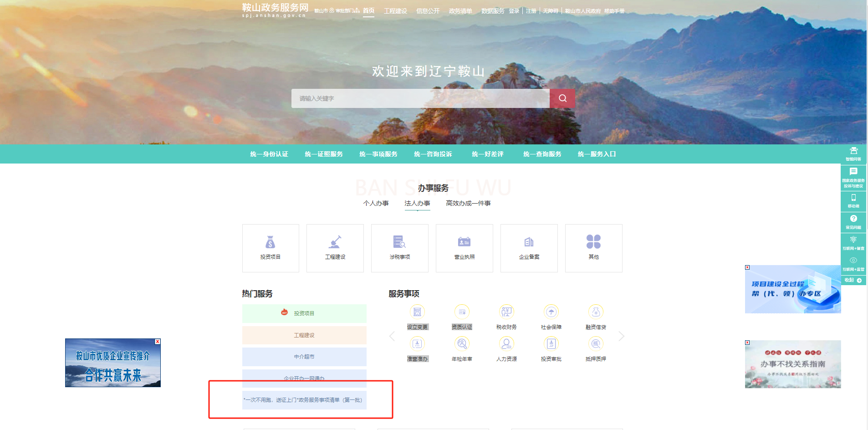
Task: Click the 融资信贷 service icon
Action: [595, 312]
